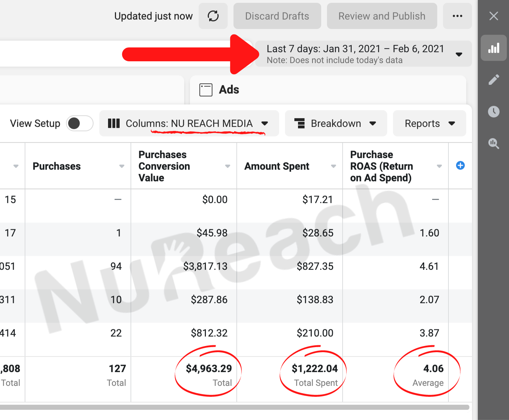Screen dimensions: 509x420
Task: Toggle the View Setup switch
Action: [x=80, y=123]
